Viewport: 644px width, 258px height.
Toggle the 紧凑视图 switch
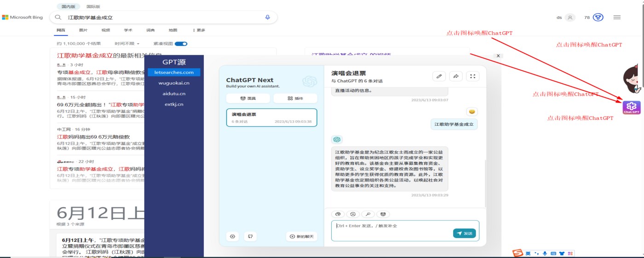[181, 44]
